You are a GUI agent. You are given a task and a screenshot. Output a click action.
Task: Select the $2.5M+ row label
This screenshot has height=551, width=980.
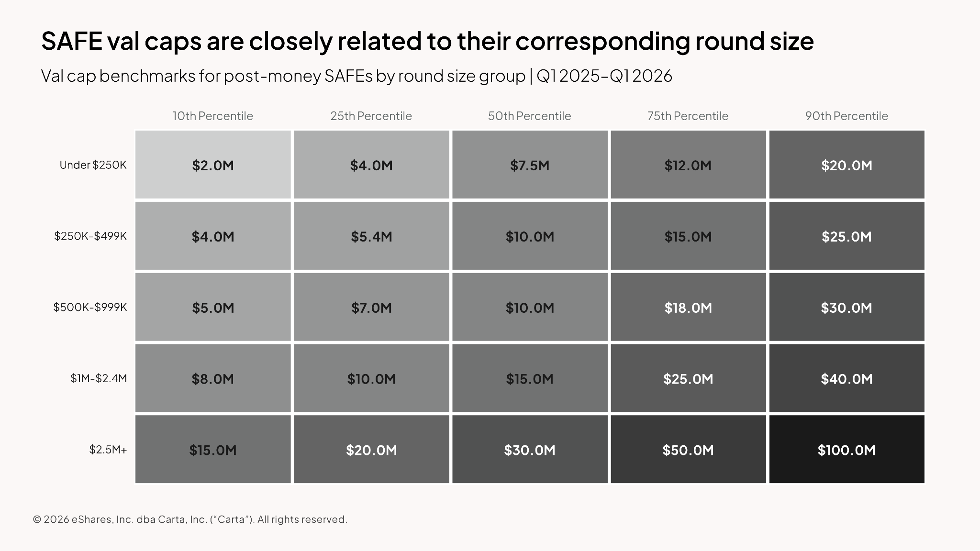[x=108, y=450]
